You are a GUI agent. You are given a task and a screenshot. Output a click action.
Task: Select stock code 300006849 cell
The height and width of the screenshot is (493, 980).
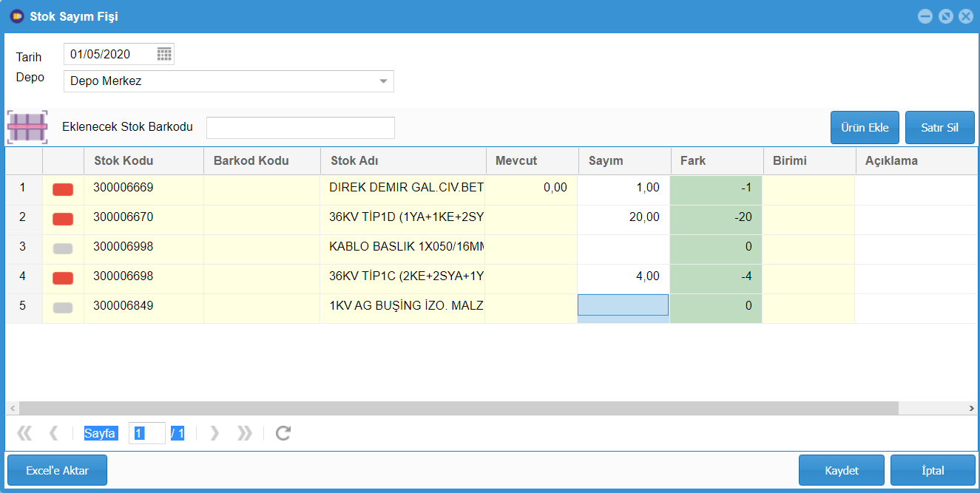[143, 308]
